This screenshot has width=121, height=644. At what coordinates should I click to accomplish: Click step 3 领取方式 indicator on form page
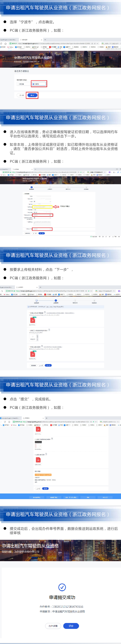point(68,188)
